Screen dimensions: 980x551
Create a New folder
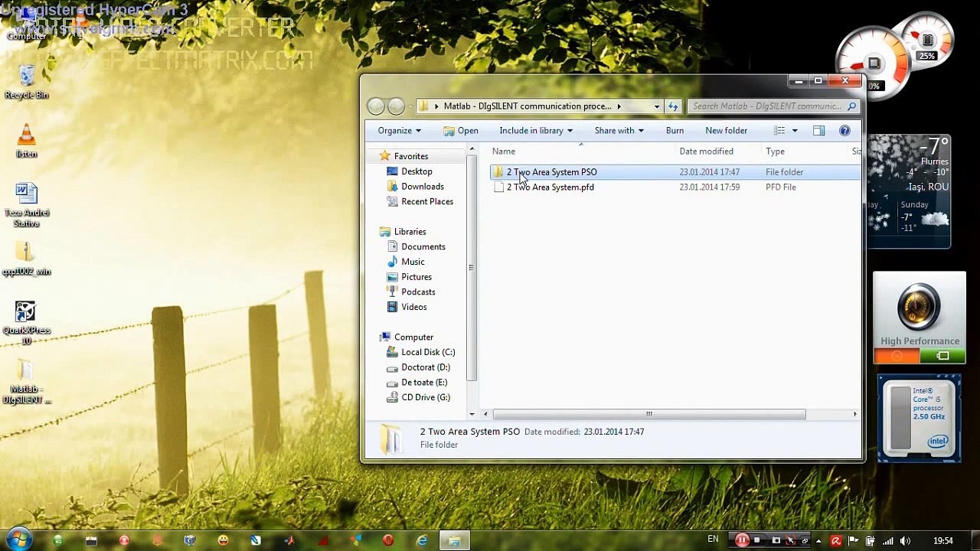pyautogui.click(x=726, y=130)
